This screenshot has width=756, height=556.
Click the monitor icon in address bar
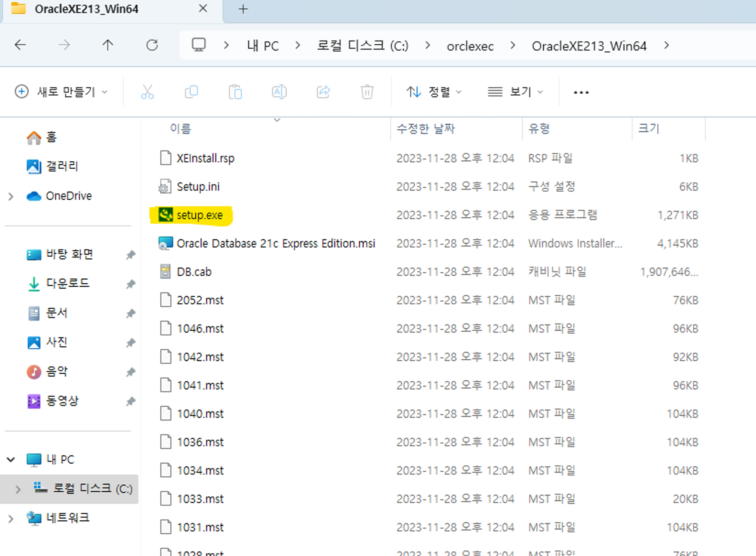pos(198,45)
